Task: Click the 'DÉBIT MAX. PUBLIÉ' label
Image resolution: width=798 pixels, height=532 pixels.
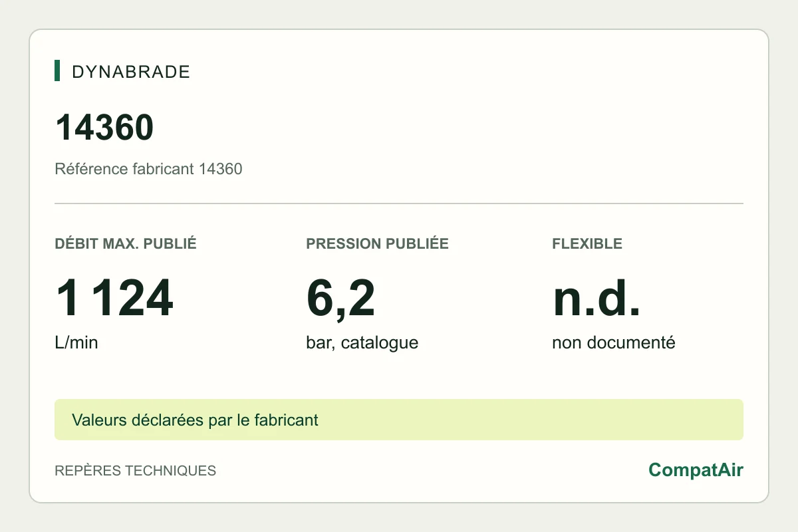Action: pos(126,243)
